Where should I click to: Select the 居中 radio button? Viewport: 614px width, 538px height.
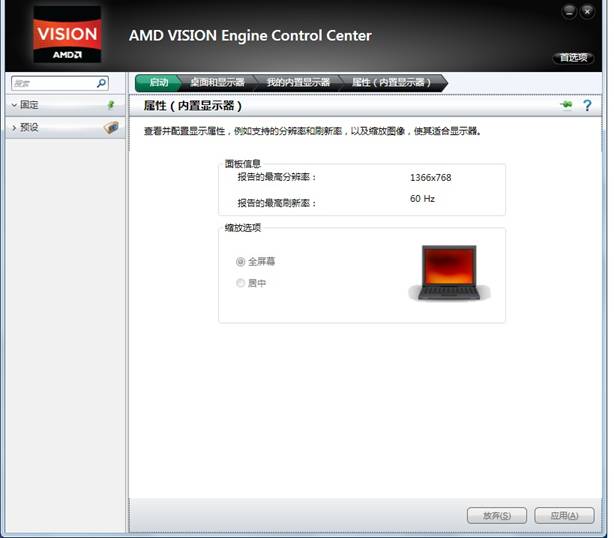pyautogui.click(x=240, y=283)
